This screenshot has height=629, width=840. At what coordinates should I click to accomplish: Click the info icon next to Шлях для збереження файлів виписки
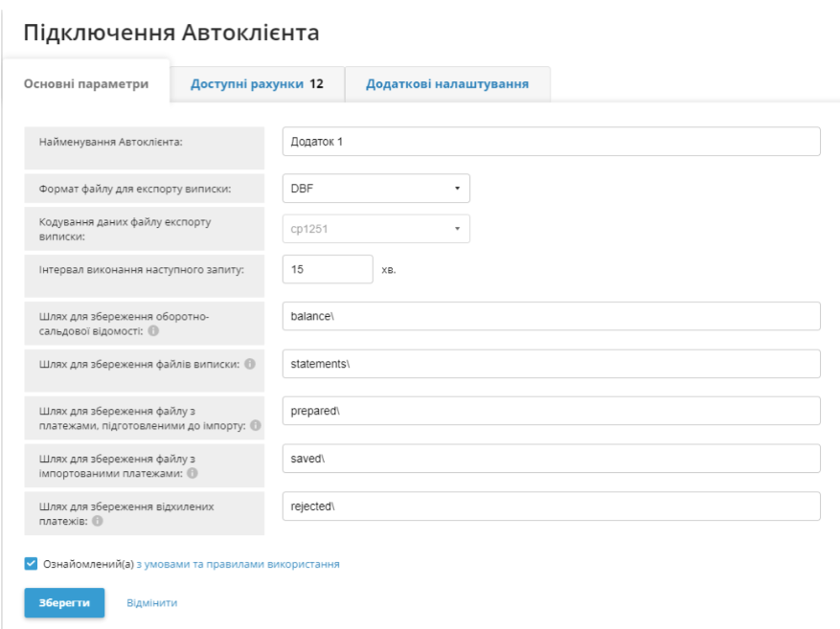[250, 364]
